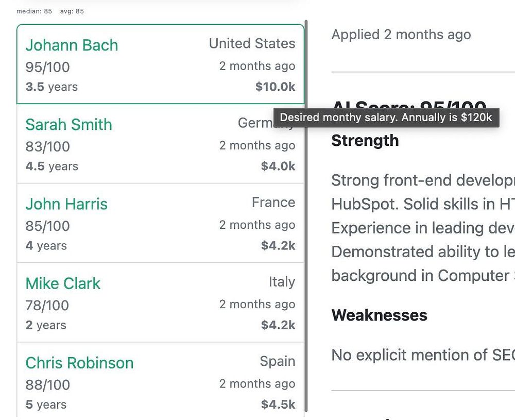Click Chris Robinson's $4.5k salary value
The image size is (515, 420).
click(278, 405)
